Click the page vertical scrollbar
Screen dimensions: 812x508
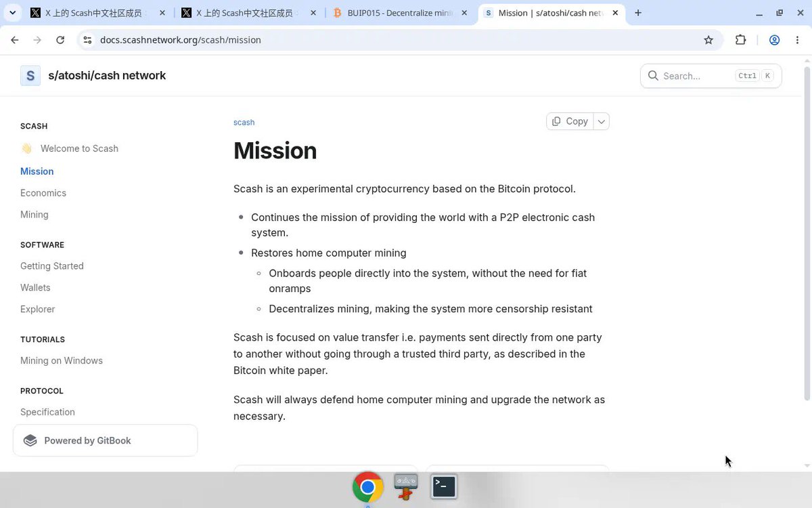[x=807, y=234]
